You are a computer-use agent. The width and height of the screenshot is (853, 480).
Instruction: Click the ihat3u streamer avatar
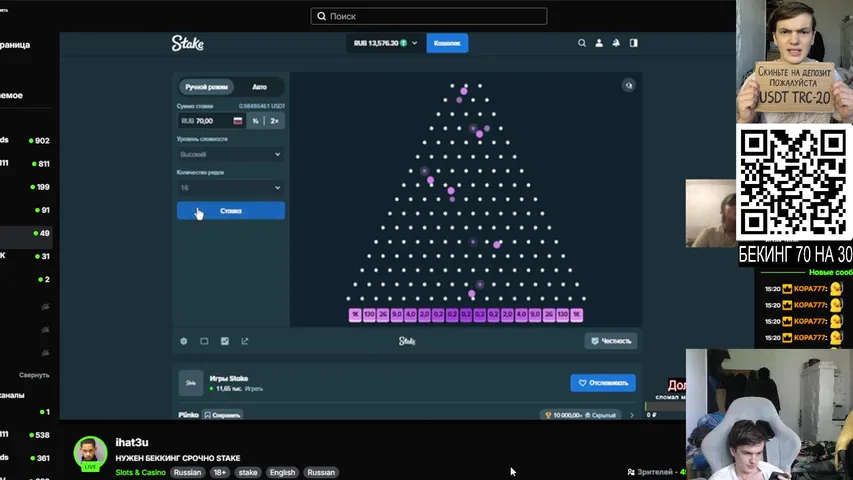click(x=90, y=453)
